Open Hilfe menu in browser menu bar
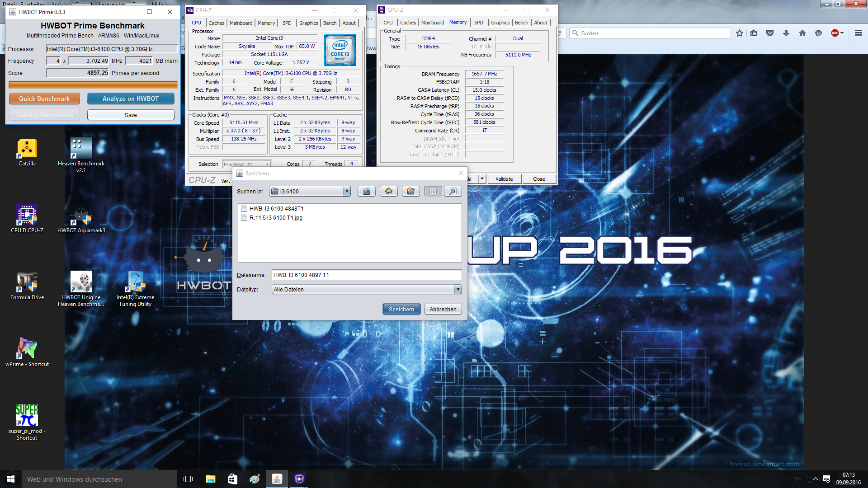 [x=158, y=4]
